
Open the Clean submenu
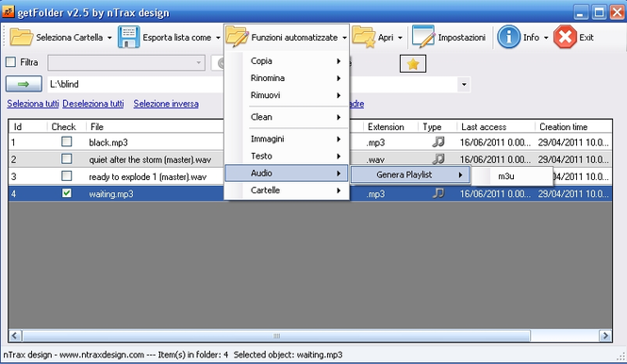click(x=287, y=117)
